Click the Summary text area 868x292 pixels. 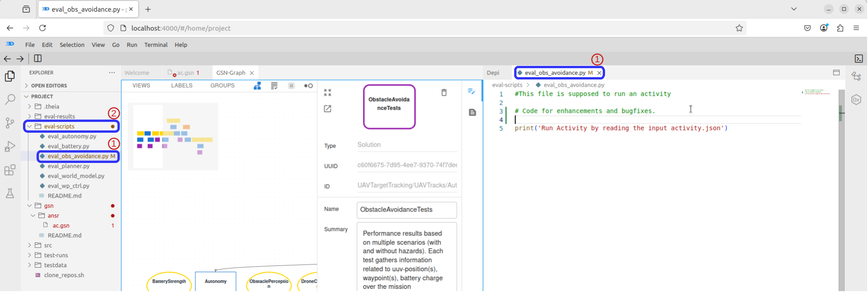(407, 257)
